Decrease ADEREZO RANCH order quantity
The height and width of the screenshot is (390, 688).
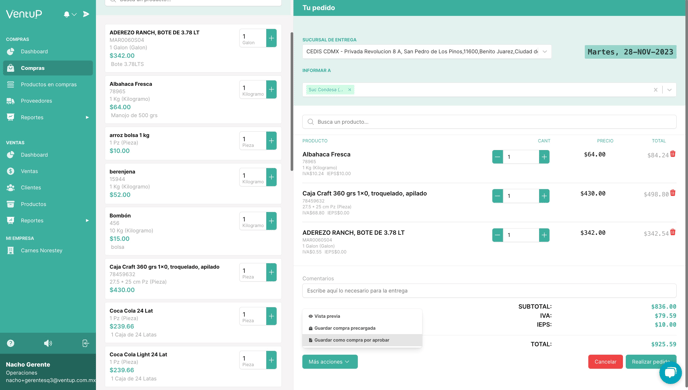(x=498, y=235)
